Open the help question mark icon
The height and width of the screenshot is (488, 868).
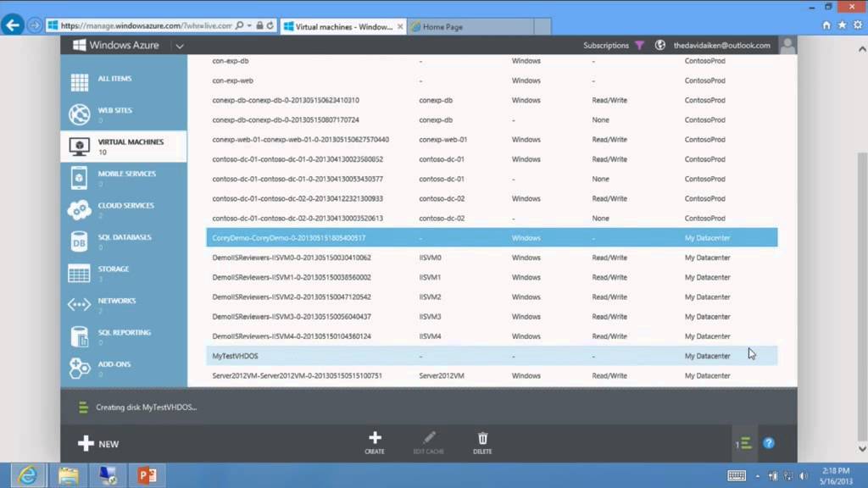(769, 443)
